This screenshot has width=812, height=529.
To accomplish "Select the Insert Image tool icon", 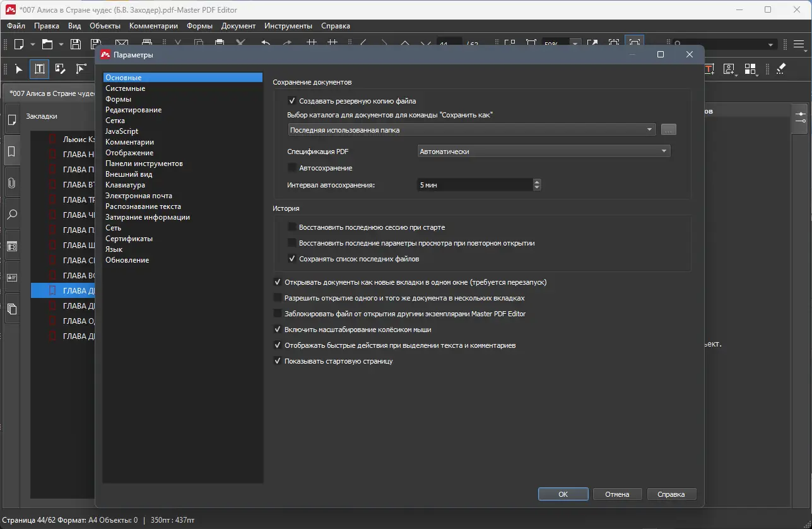I will point(729,69).
